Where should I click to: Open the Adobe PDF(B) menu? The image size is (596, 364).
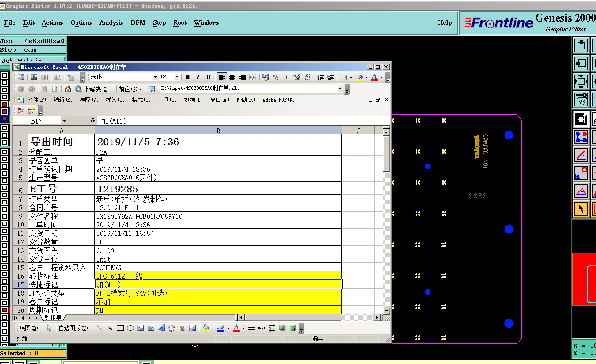click(278, 100)
